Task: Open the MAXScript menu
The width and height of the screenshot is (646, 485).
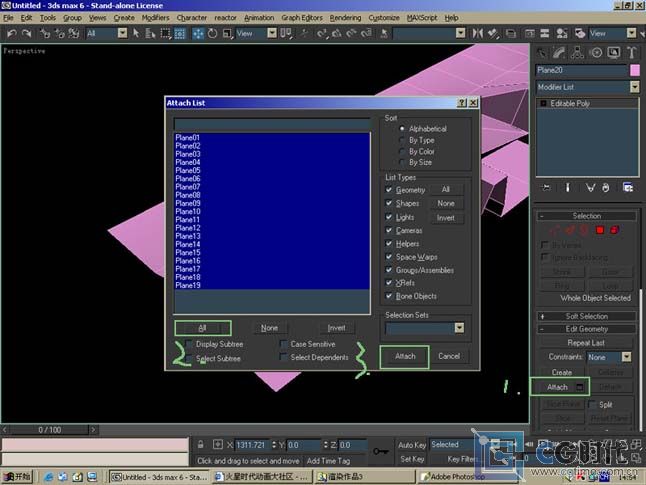Action: click(421, 18)
